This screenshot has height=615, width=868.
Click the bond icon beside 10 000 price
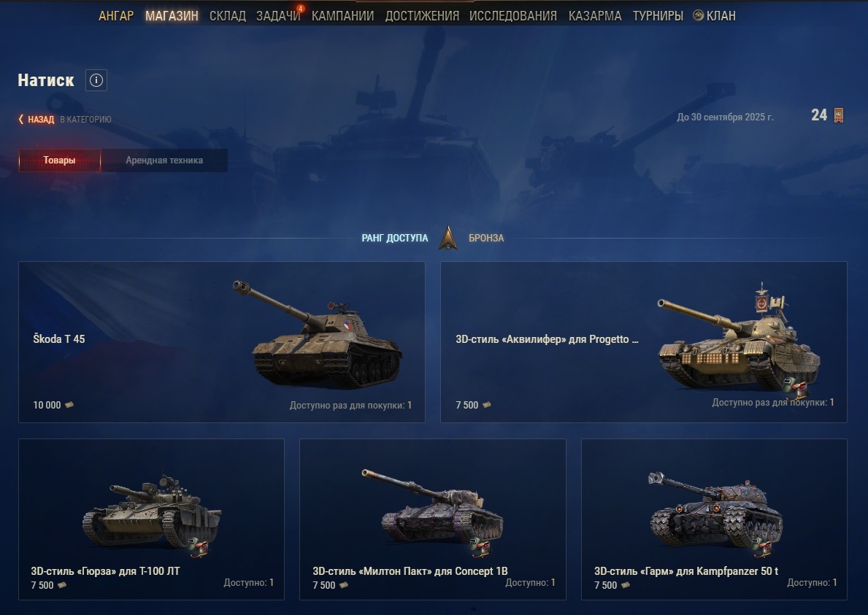click(x=69, y=405)
